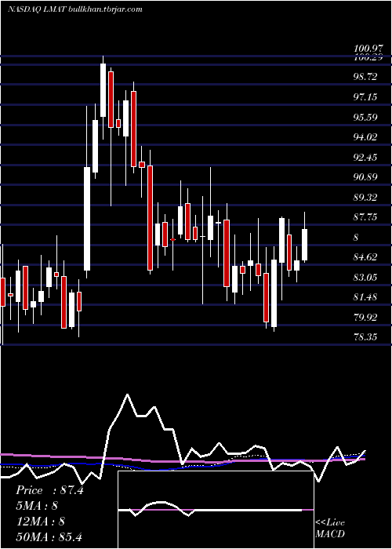Click the 12MA value readout
This screenshot has width=392, height=549.
click(40, 521)
